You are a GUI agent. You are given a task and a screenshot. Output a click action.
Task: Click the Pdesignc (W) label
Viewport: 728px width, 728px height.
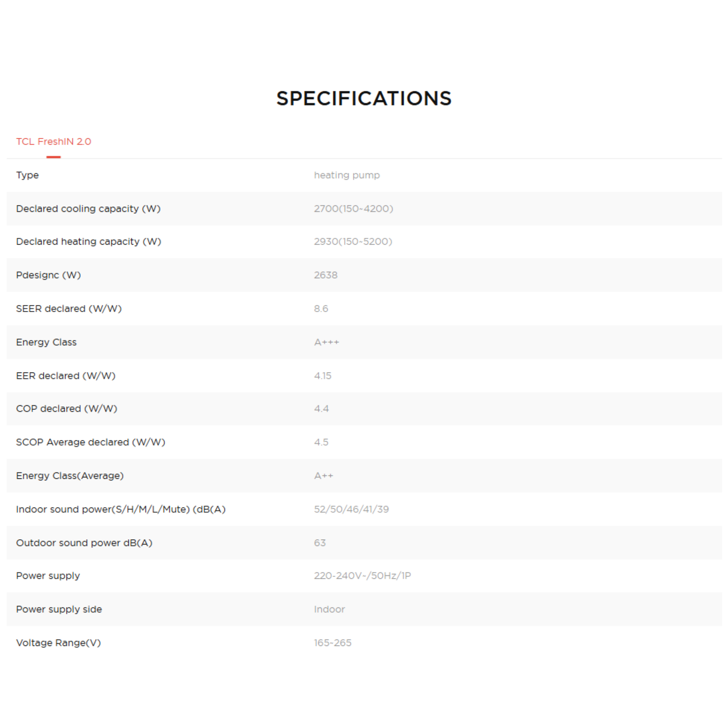48,275
